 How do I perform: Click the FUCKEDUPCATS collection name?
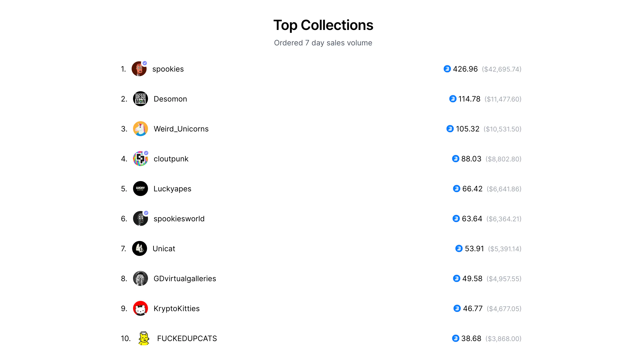point(187,339)
